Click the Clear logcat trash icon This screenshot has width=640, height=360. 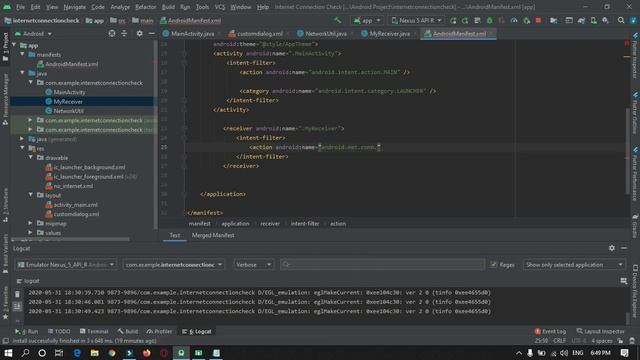17,294
